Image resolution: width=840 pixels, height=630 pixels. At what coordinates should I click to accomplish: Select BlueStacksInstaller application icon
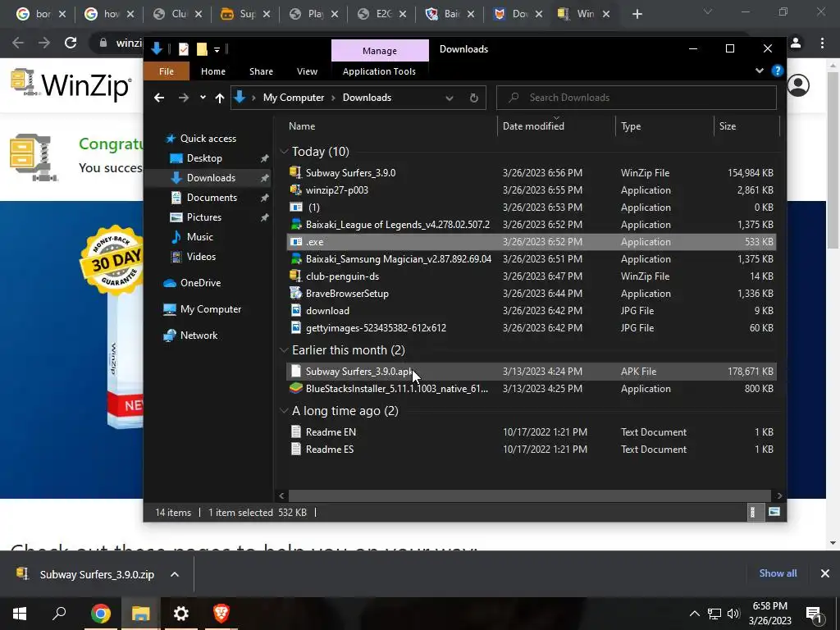click(x=295, y=388)
